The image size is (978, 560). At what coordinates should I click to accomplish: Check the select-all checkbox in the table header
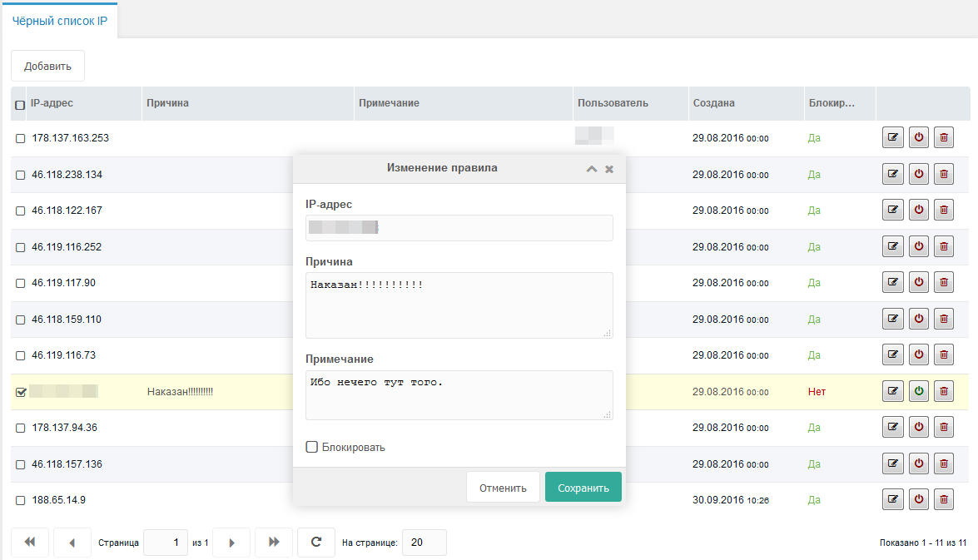[x=19, y=103]
